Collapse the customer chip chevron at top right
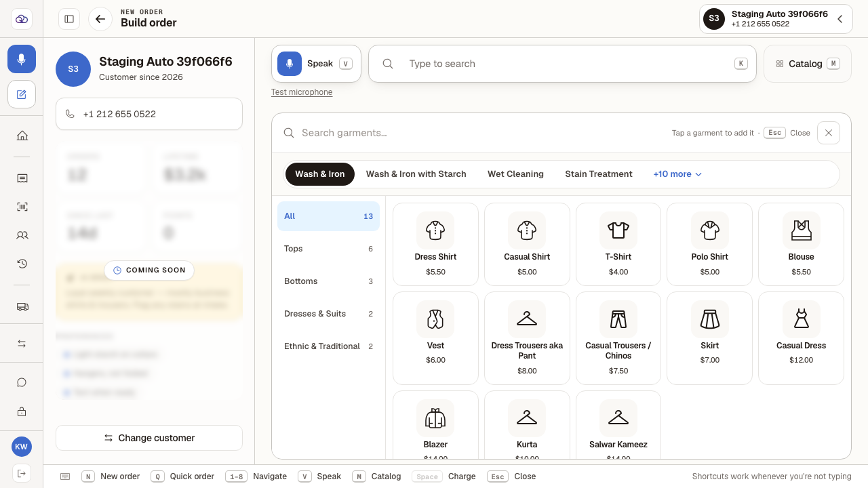868x488 pixels. 840,19
